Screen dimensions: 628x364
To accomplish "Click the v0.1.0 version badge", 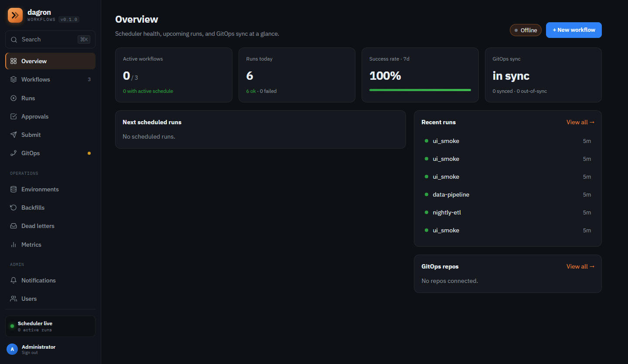I will pos(68,20).
